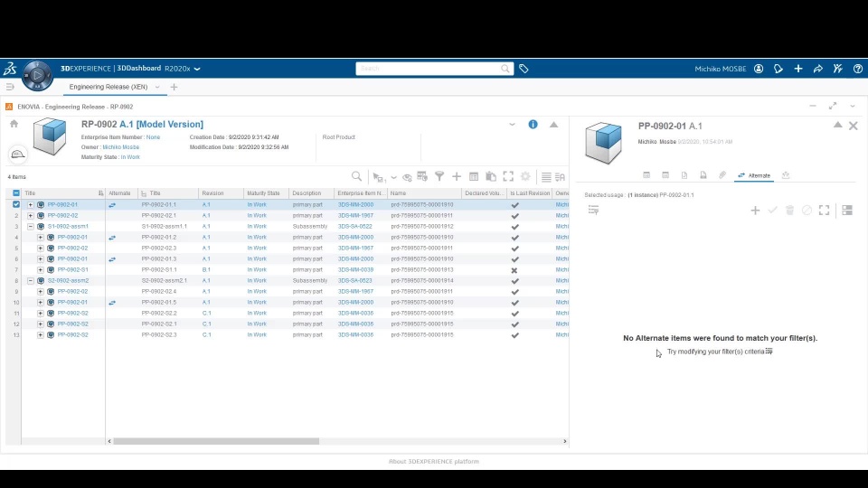Open the help question mark icon
Image resolution: width=868 pixels, height=488 pixels.
857,70
